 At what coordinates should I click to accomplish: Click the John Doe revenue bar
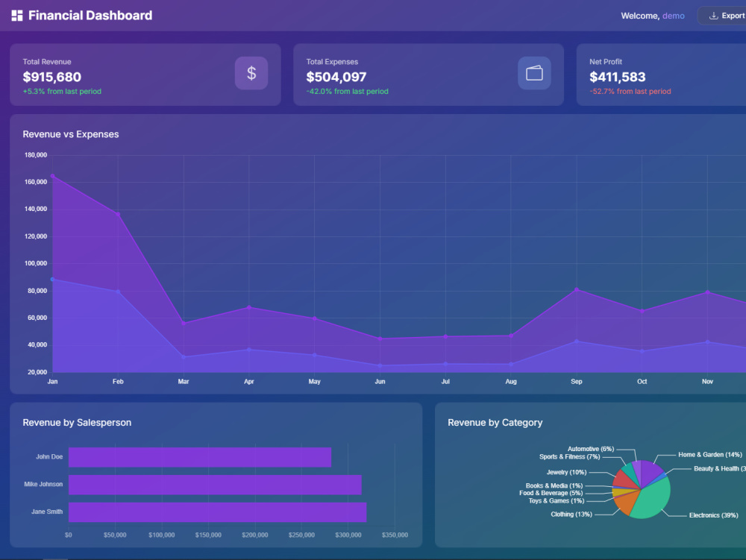(x=200, y=457)
